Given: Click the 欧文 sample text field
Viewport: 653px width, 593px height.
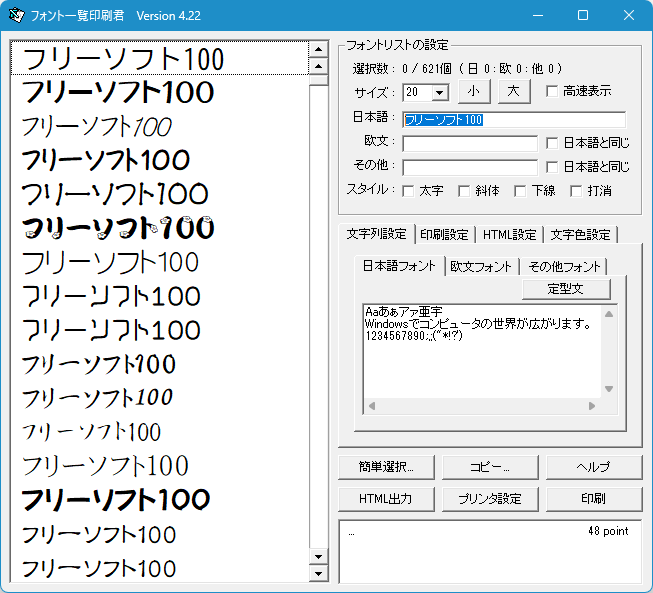Looking at the screenshot, I should point(470,144).
